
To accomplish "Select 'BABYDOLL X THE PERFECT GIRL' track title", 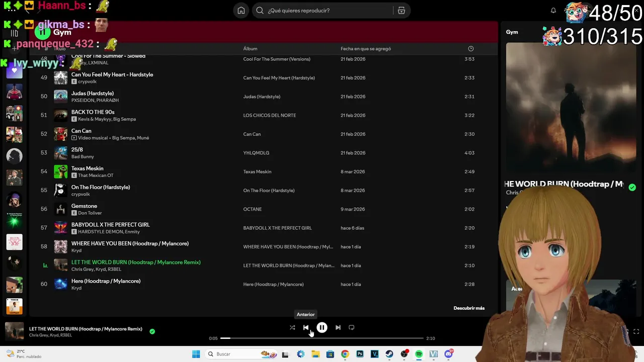I will point(110,225).
